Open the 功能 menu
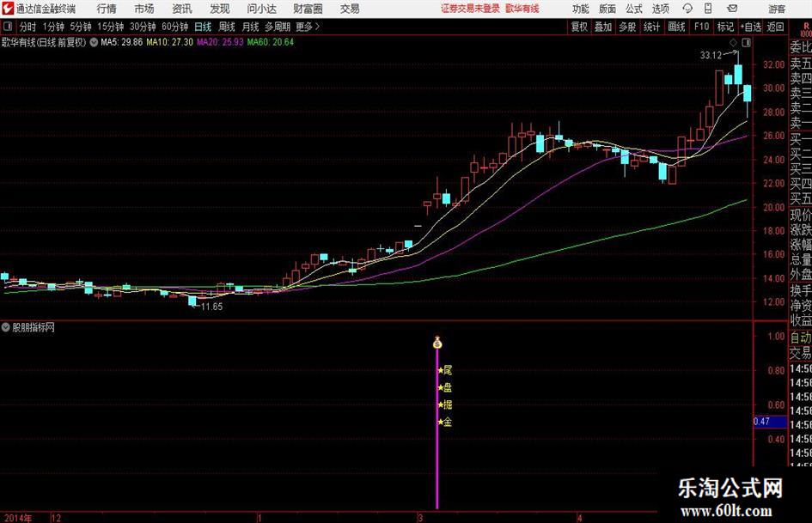812x523 pixels. point(581,9)
